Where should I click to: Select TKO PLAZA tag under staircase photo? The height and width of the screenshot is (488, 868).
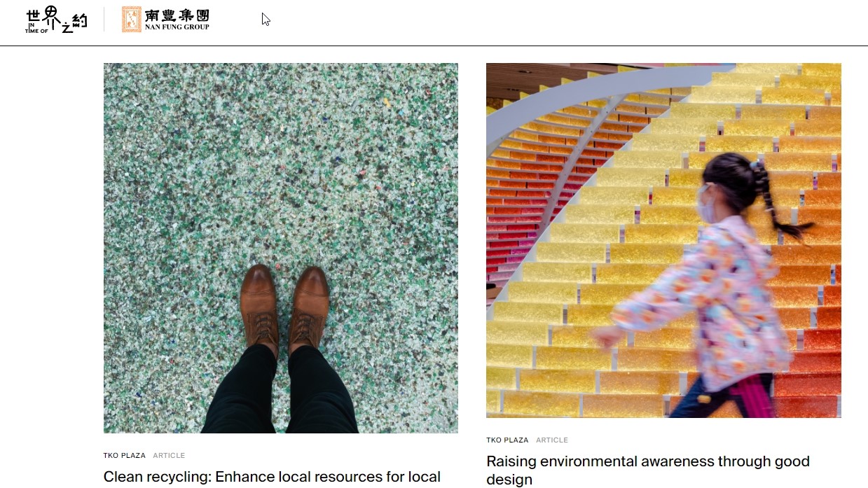coord(507,440)
